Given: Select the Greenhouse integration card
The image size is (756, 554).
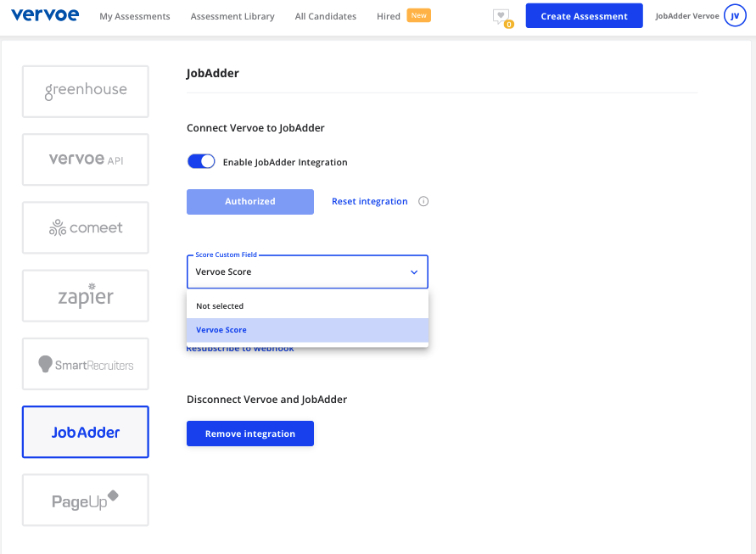Looking at the screenshot, I should point(86,92).
